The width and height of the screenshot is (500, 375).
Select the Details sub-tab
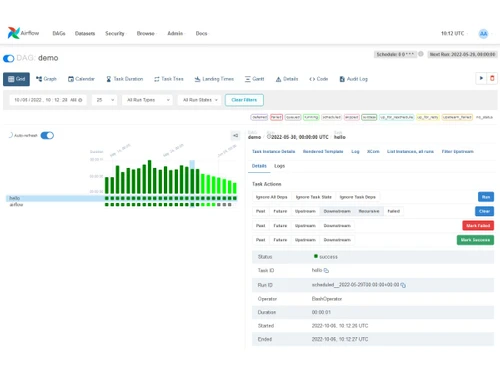[x=259, y=166]
